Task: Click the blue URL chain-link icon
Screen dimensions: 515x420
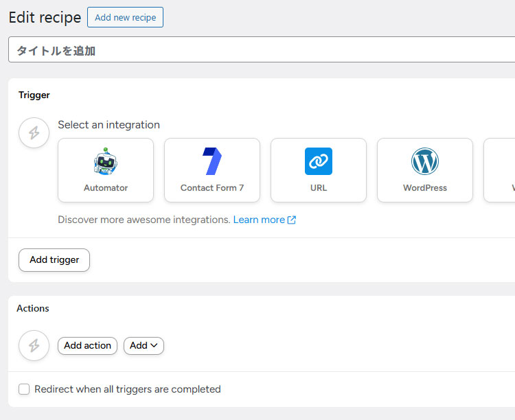Action: [x=319, y=161]
